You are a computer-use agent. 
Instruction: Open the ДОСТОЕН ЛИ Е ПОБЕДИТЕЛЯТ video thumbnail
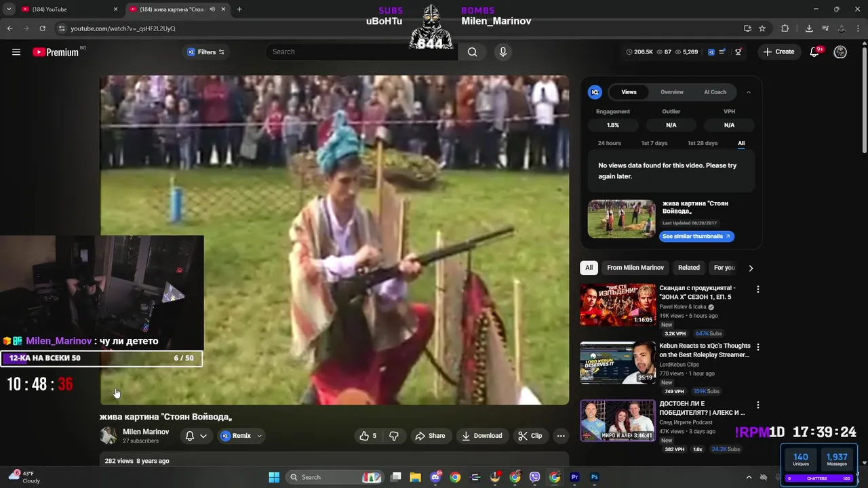(x=618, y=420)
